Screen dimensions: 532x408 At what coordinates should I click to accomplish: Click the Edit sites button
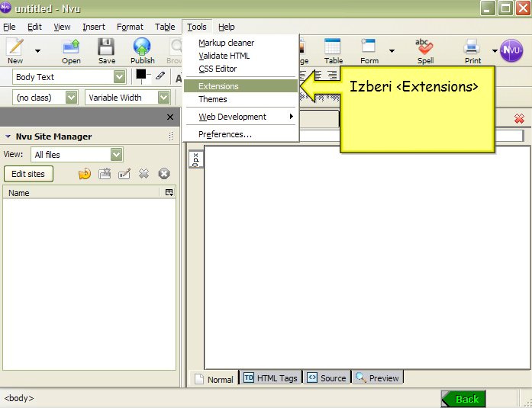tap(28, 174)
